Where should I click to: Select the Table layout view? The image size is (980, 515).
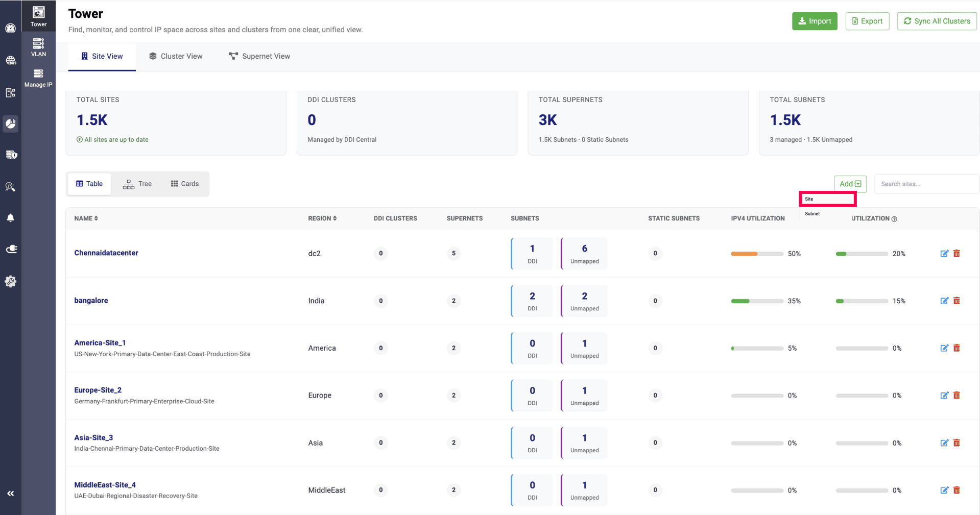[89, 184]
